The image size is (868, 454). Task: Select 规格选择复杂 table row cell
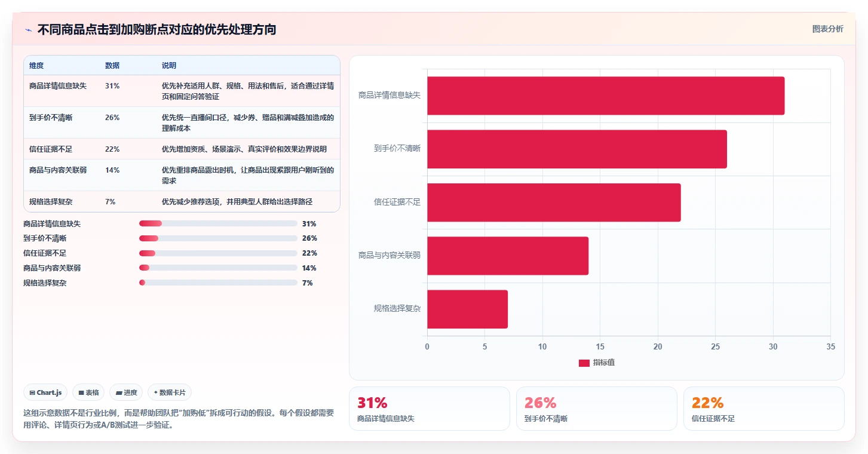click(51, 202)
